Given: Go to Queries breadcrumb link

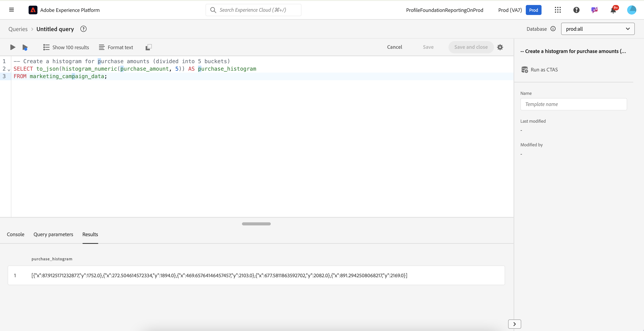Looking at the screenshot, I should point(18,29).
